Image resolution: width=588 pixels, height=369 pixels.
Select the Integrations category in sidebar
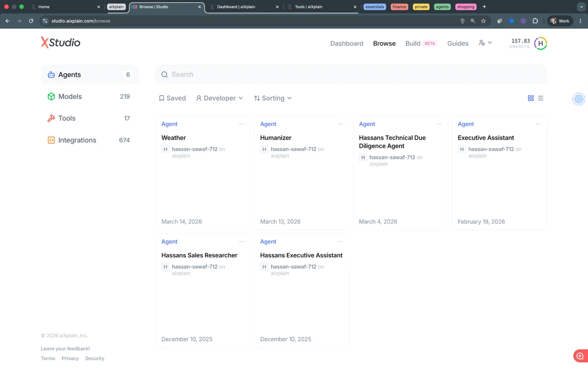[x=90, y=140]
